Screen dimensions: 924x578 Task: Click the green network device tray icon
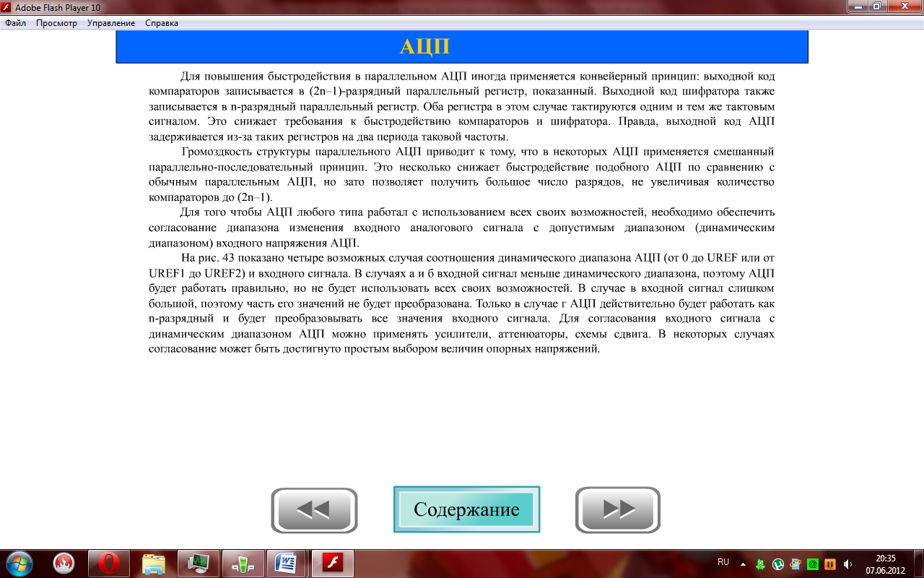pyautogui.click(x=761, y=564)
